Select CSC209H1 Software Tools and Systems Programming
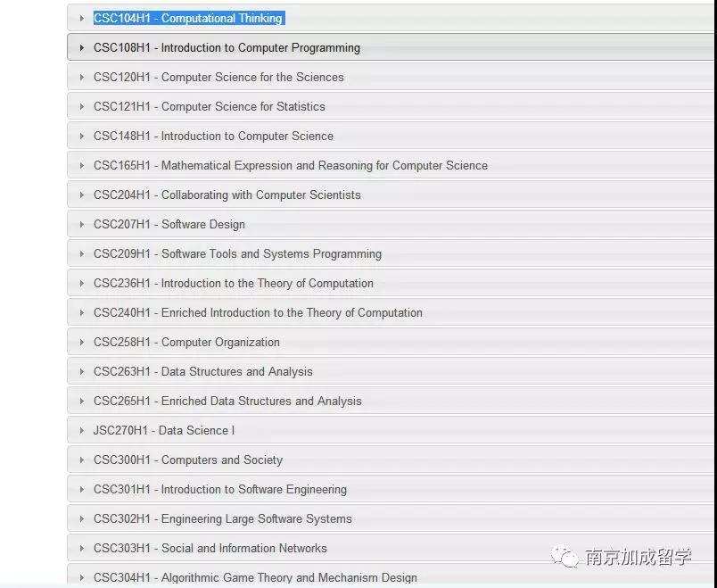The height and width of the screenshot is (588, 717). pos(237,253)
